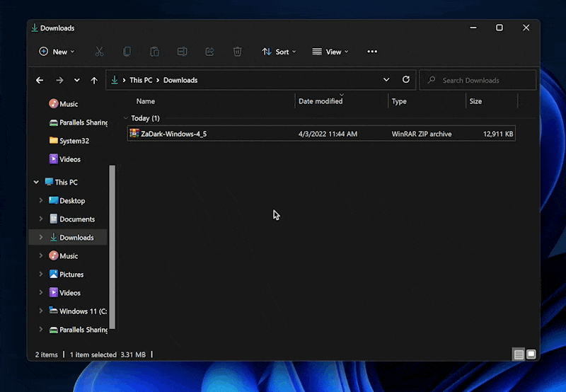The width and height of the screenshot is (566, 392).
Task: Open Documents under This PC
Action: pyautogui.click(x=72, y=219)
